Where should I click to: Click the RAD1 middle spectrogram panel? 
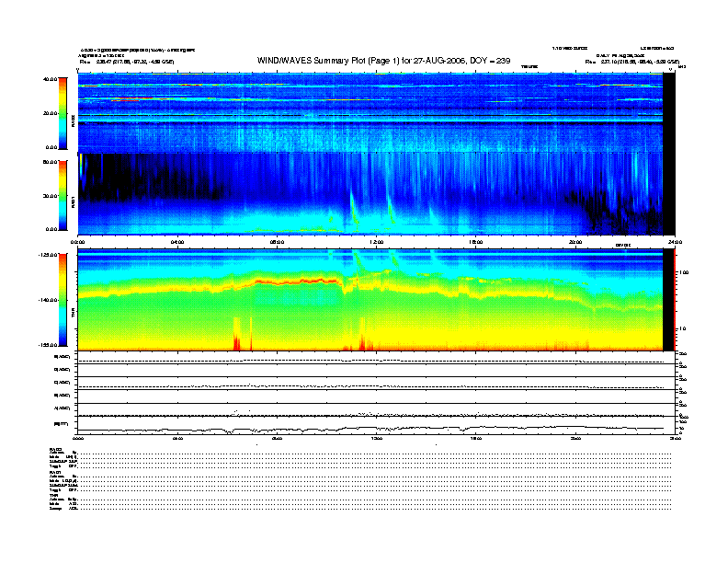click(370, 194)
